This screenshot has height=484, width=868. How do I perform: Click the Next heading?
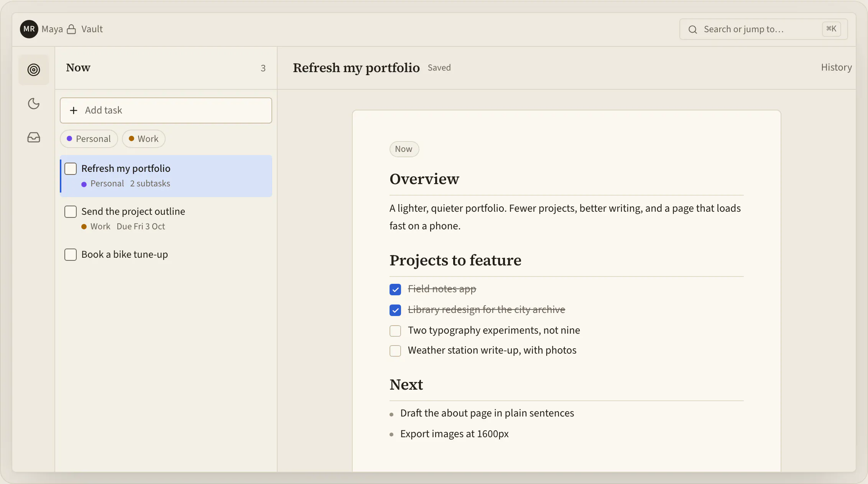[x=406, y=385]
